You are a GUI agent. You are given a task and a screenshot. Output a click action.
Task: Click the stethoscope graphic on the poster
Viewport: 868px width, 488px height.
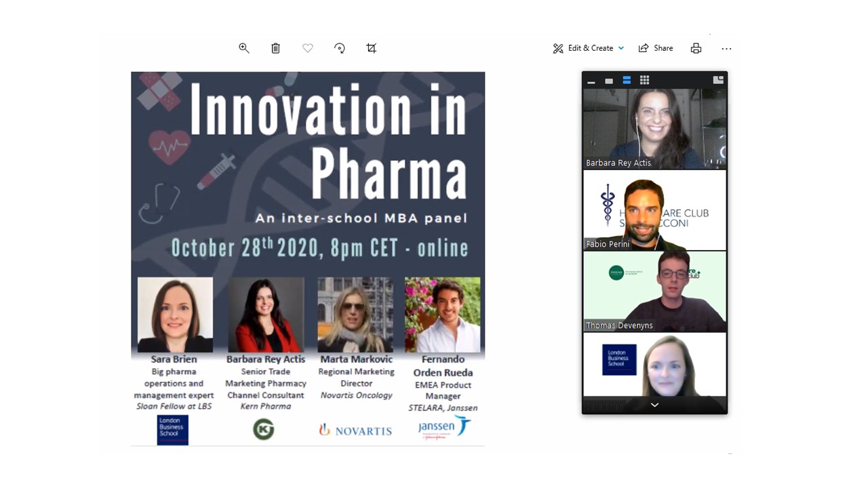click(159, 203)
